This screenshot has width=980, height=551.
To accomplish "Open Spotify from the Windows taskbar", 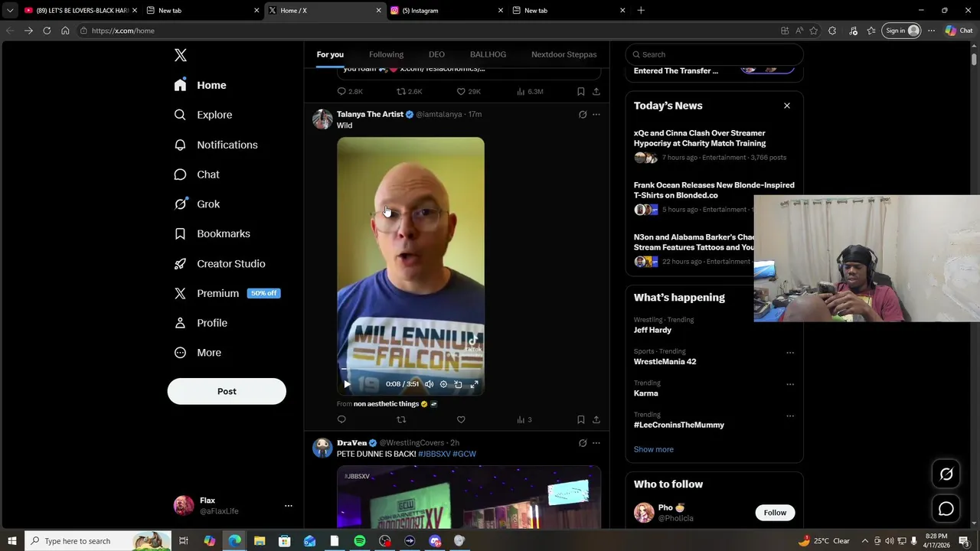I will (x=359, y=541).
